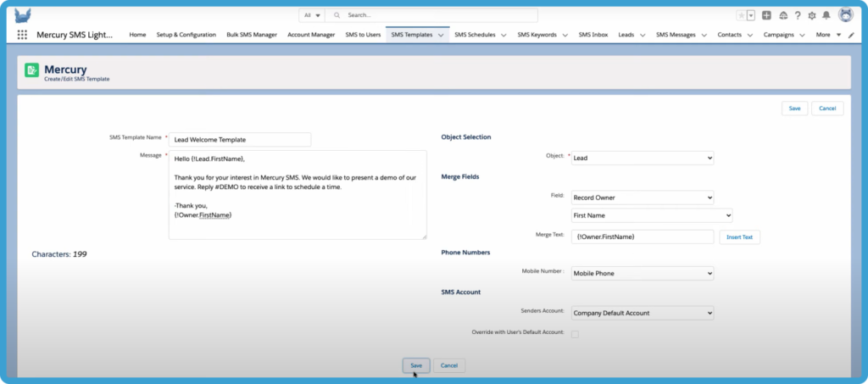Open the Contacts tab
The height and width of the screenshot is (384, 868).
coord(730,34)
